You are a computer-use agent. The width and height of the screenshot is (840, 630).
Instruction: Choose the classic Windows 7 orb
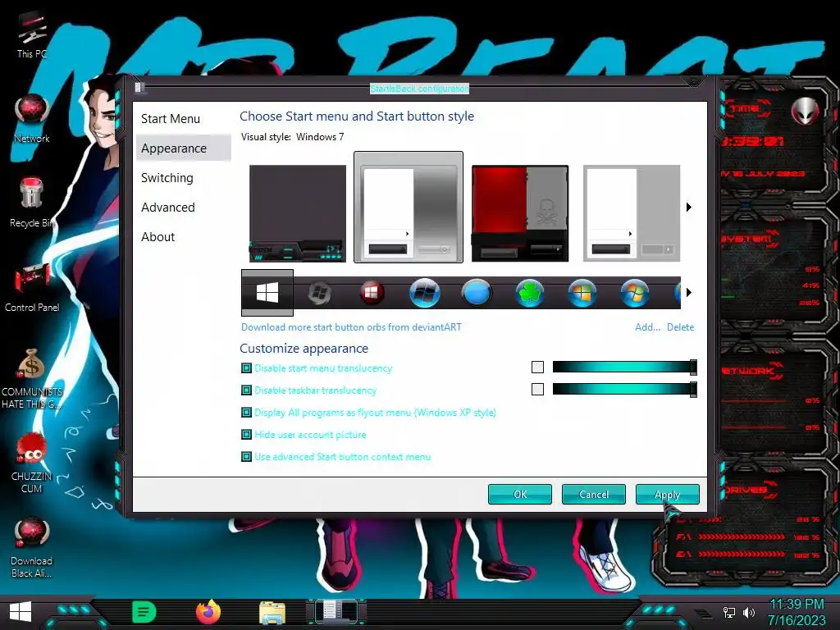click(634, 293)
